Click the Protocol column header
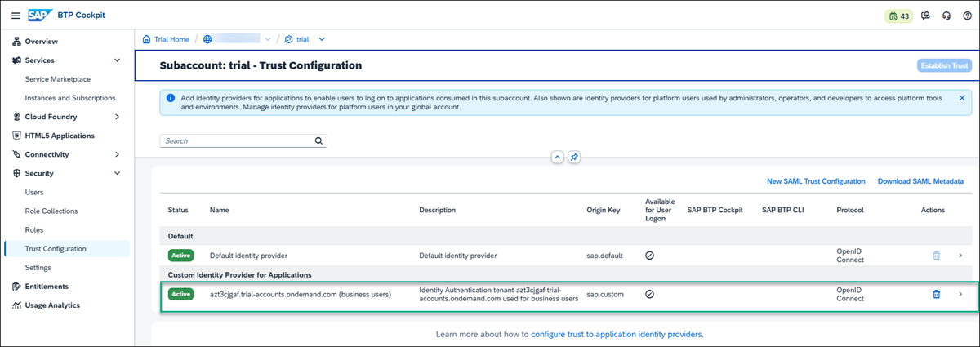Screen dimensions: 980x347 click(x=850, y=210)
